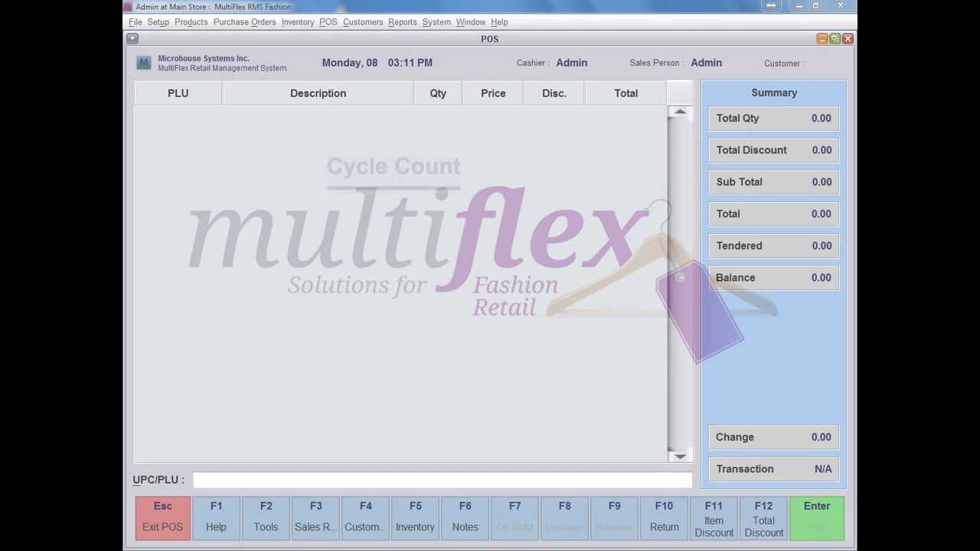Click the Disc. column header
The width and height of the screenshot is (980, 551).
[554, 93]
